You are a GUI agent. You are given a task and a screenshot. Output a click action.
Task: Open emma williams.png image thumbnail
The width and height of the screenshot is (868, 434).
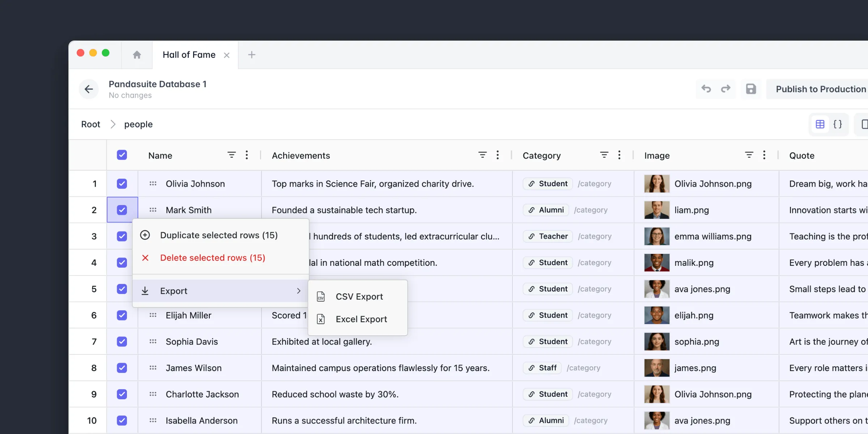click(x=657, y=237)
